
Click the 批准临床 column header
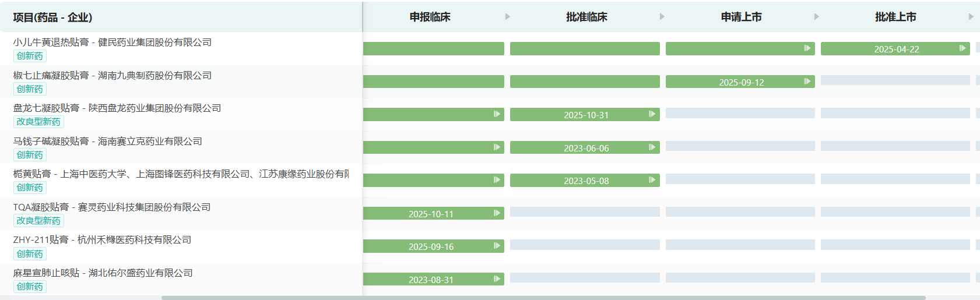tap(586, 17)
